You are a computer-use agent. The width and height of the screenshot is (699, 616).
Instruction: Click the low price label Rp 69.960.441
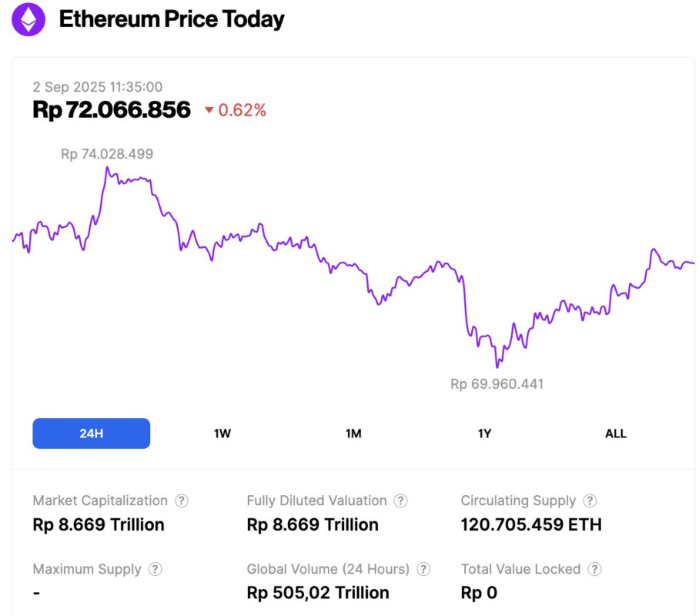pos(497,383)
